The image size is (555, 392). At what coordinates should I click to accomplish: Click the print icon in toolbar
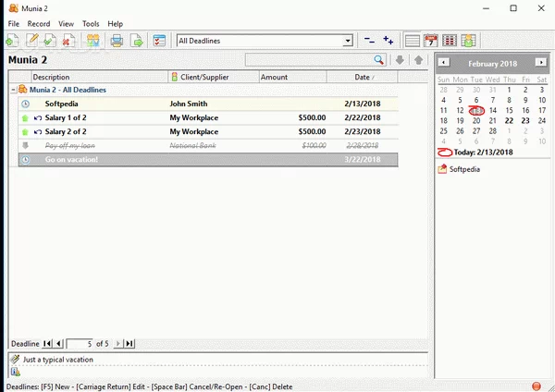pos(117,41)
